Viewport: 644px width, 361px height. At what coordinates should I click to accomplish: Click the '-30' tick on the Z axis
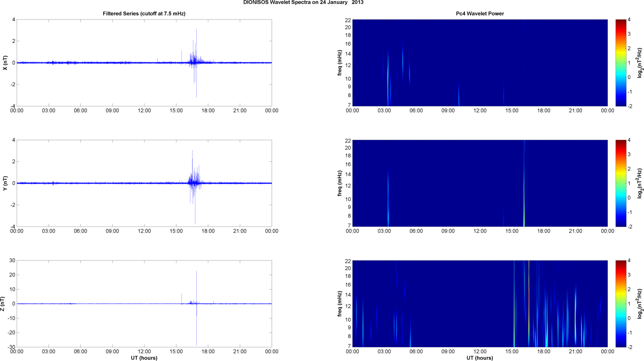pyautogui.click(x=11, y=347)
